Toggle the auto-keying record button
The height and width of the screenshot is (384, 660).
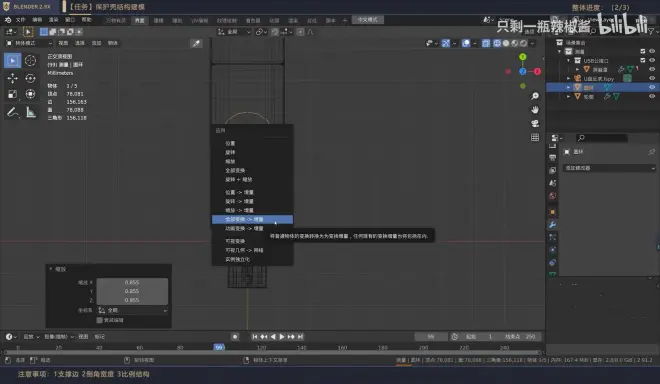[x=235, y=336]
